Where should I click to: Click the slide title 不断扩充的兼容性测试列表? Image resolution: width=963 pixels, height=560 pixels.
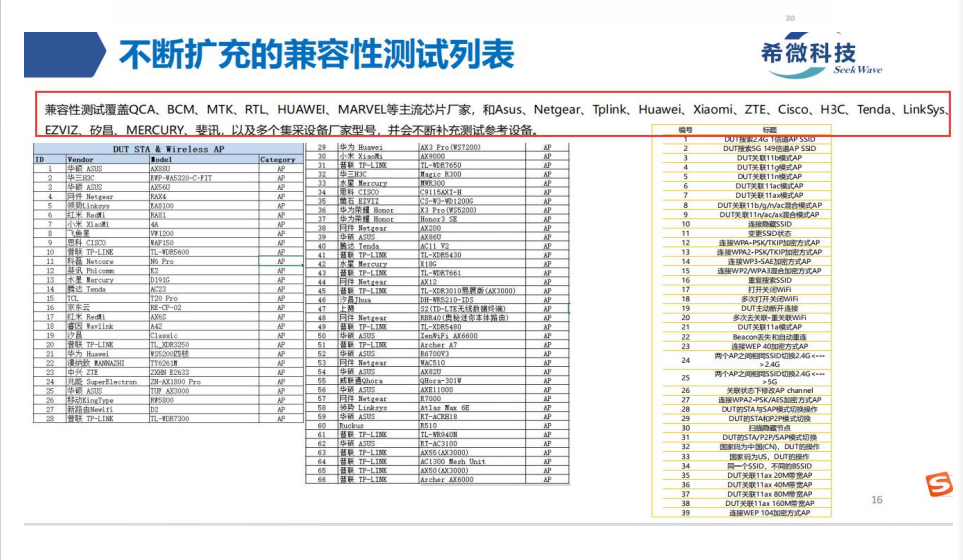pos(316,55)
